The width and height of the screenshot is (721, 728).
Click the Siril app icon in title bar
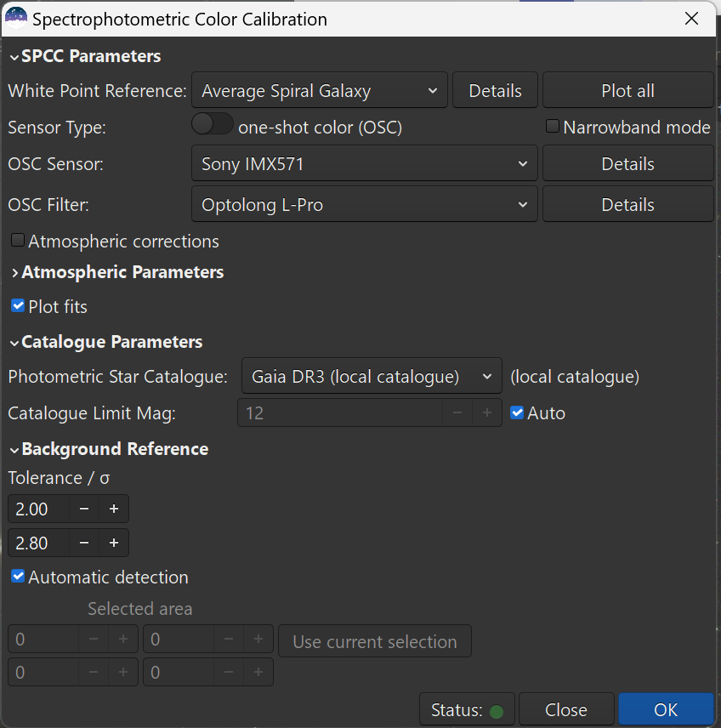pos(16,19)
